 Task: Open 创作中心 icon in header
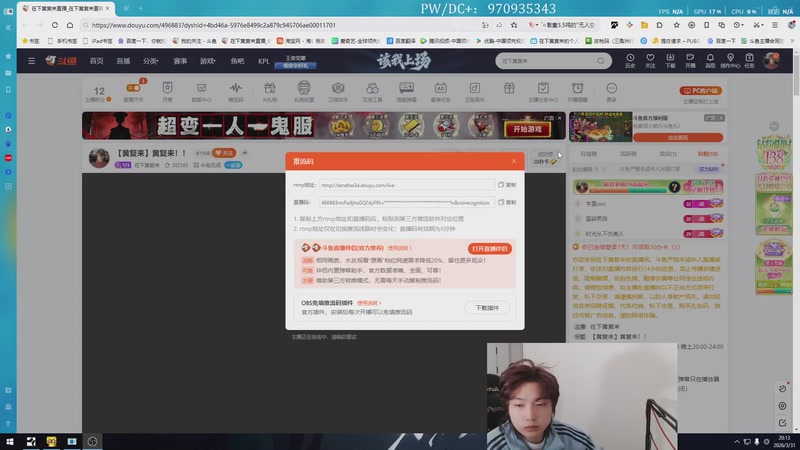click(x=730, y=61)
